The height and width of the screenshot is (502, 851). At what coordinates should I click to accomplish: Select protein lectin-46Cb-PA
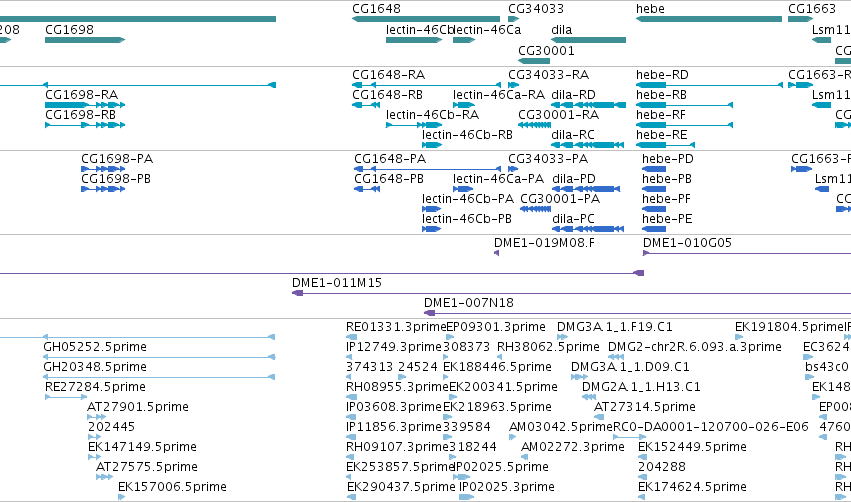pos(431,209)
